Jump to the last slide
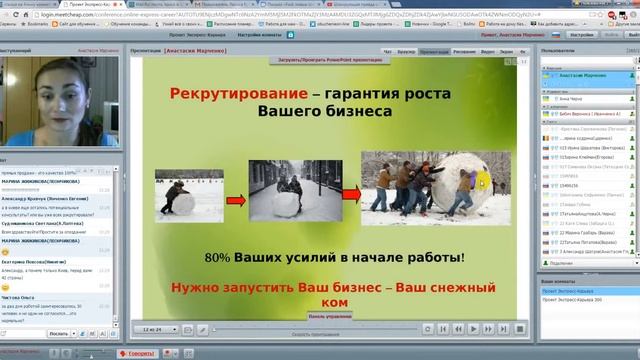This screenshot has width=640, height=360. click(x=503, y=329)
